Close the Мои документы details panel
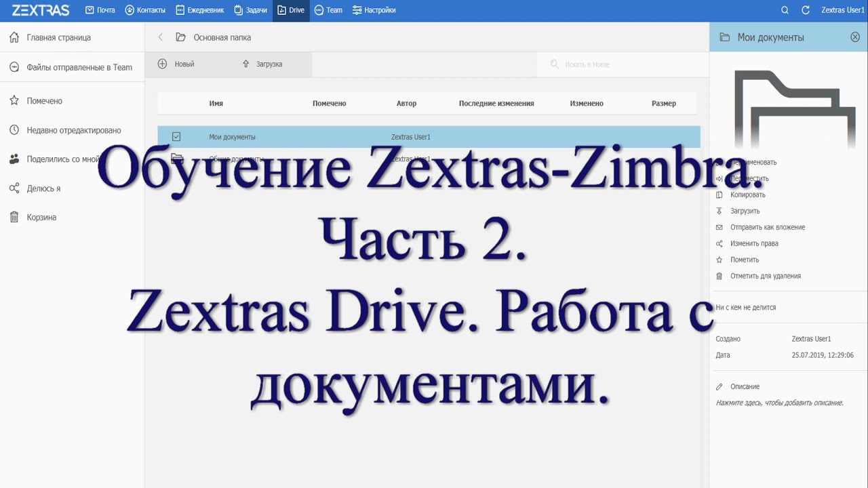 pos(855,37)
